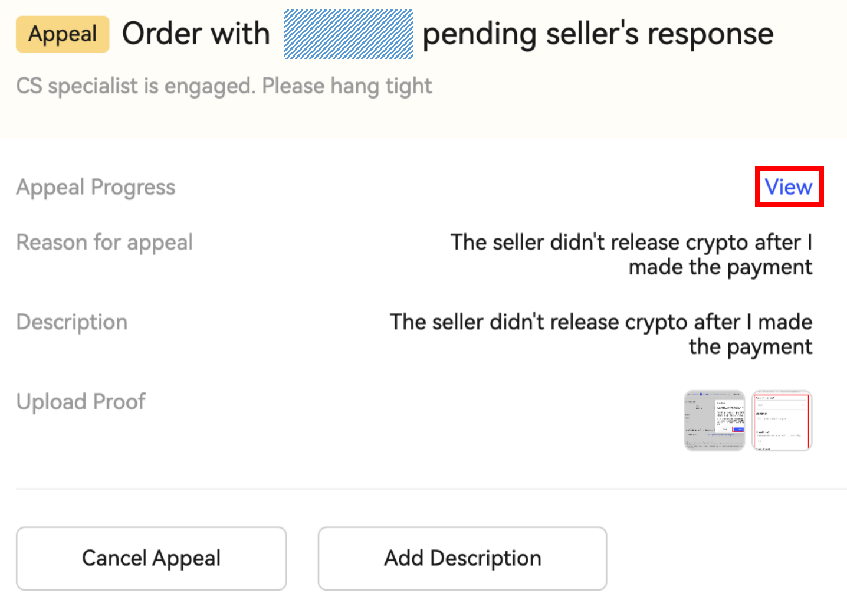Click the reason for appeal value text
This screenshot has width=847, height=616.
pyautogui.click(x=631, y=254)
